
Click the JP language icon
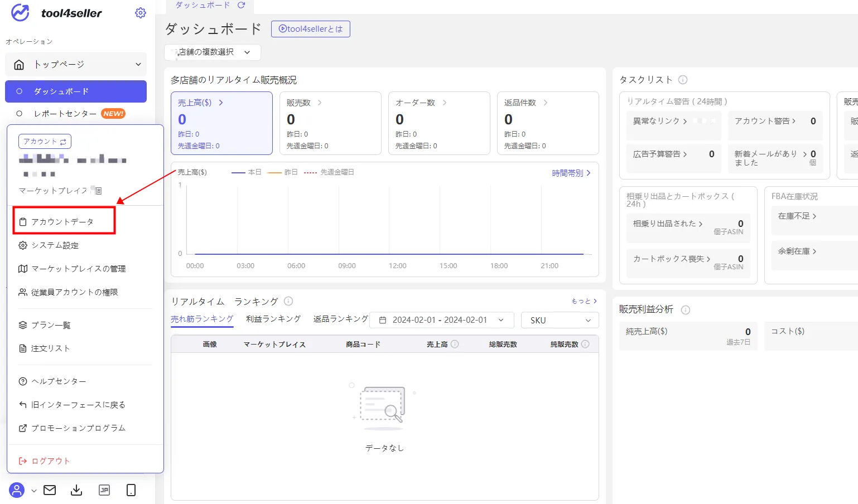104,490
